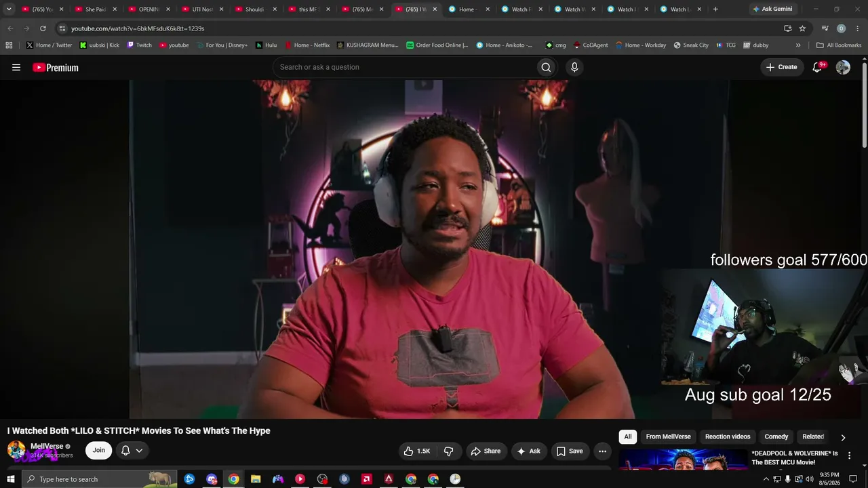Viewport: 868px width, 488px height.
Task: Open Windows action center notifications
Action: [x=853, y=479]
